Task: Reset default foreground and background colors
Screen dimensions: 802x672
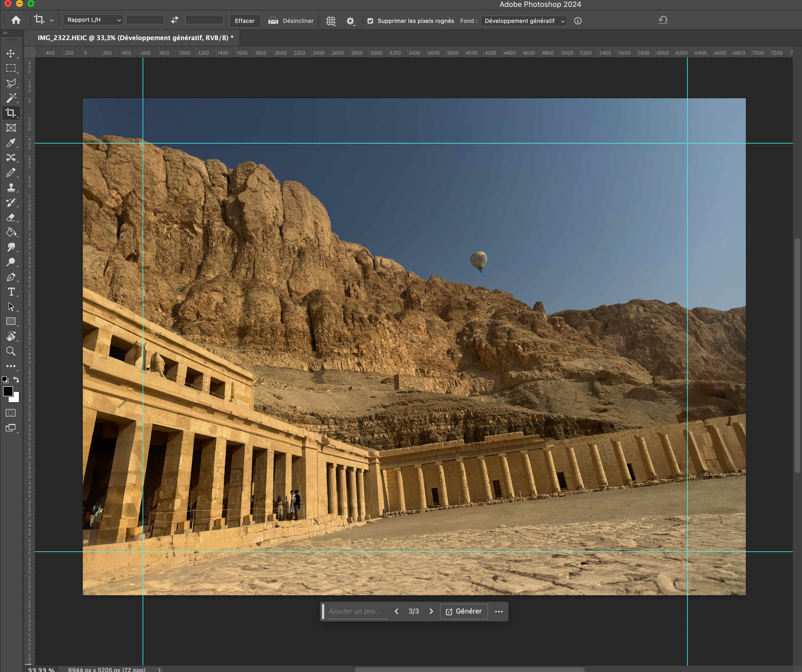Action: tap(5, 380)
